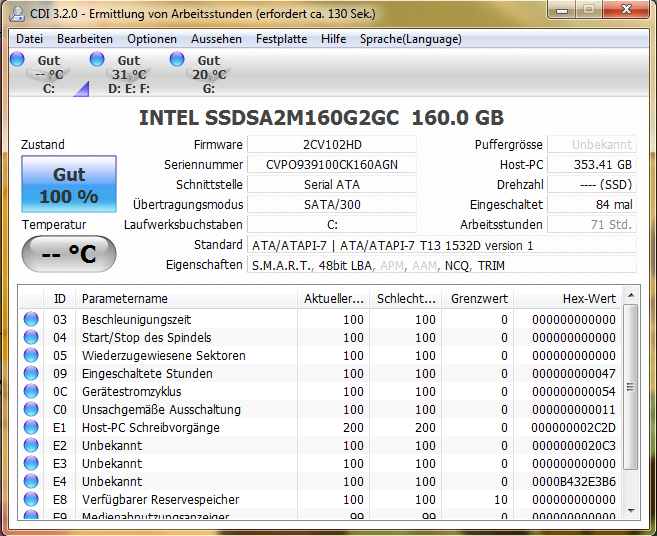Image resolution: width=657 pixels, height=536 pixels.
Task: Click the Übertragungsmodus field SATA/300
Action: pyautogui.click(x=332, y=205)
